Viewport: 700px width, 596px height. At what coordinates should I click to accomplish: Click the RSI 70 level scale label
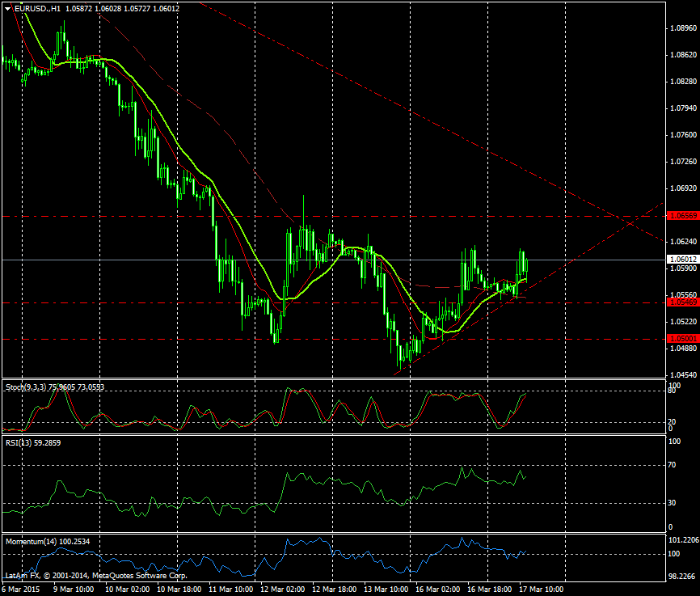click(x=673, y=467)
